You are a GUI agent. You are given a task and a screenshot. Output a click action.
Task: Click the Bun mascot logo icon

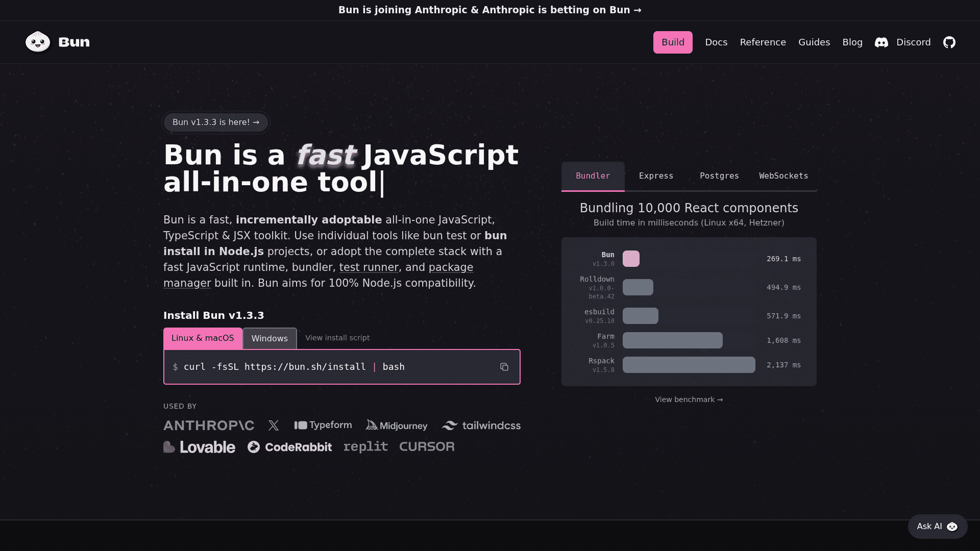coord(38,42)
